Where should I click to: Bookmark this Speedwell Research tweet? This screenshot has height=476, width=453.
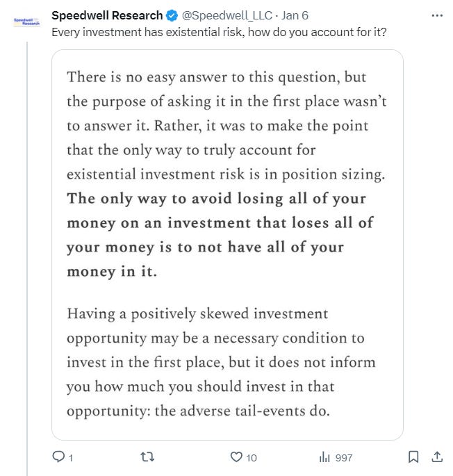413,457
